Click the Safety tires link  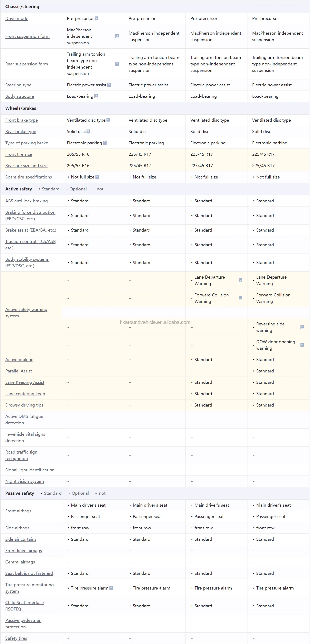(16, 638)
